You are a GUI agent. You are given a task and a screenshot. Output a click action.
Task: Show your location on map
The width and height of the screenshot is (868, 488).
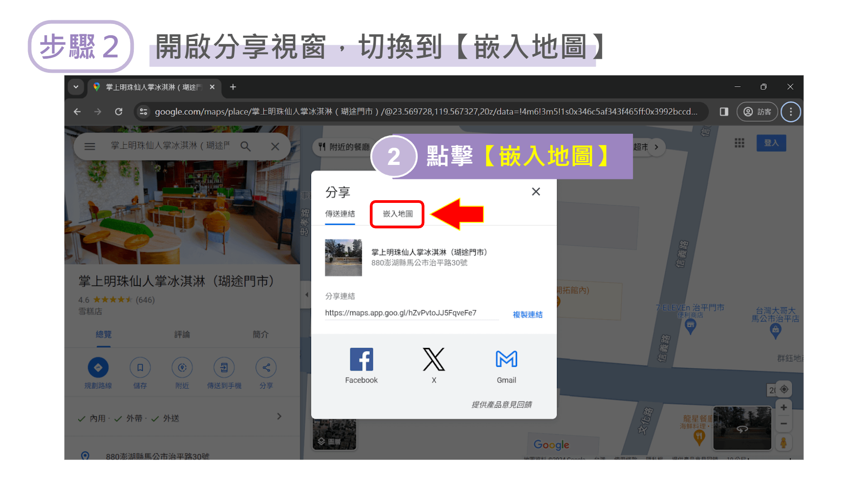pyautogui.click(x=784, y=389)
